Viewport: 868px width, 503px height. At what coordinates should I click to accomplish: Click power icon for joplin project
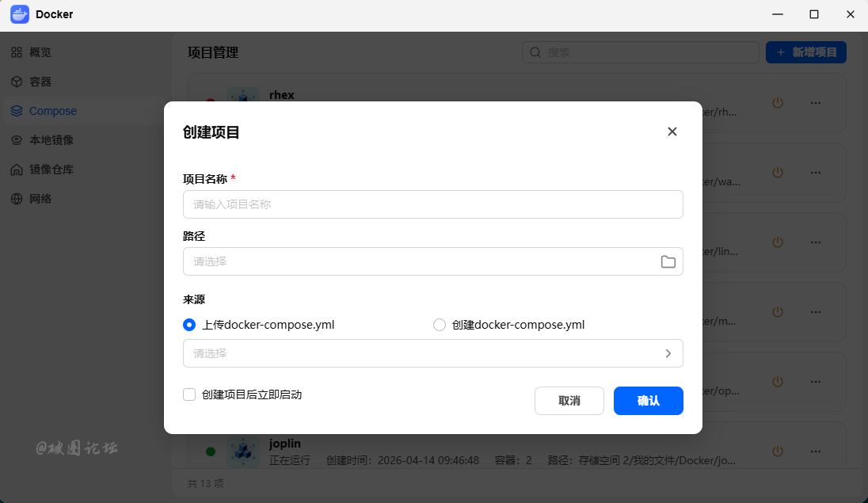pyautogui.click(x=778, y=452)
